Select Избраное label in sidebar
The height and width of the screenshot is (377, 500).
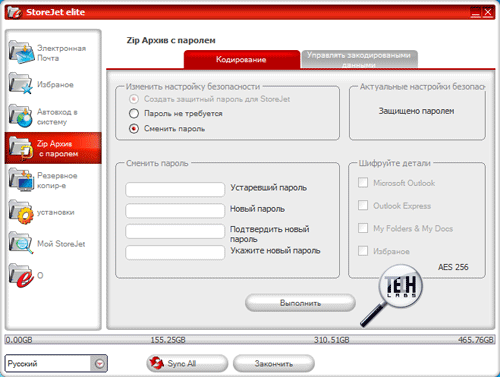[55, 85]
